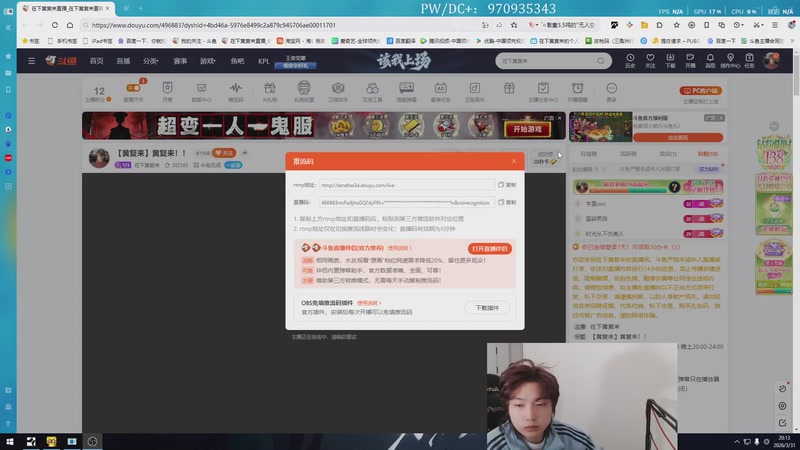The image size is (800, 450).
Task: Go to KPL in navigation
Action: coord(263,61)
